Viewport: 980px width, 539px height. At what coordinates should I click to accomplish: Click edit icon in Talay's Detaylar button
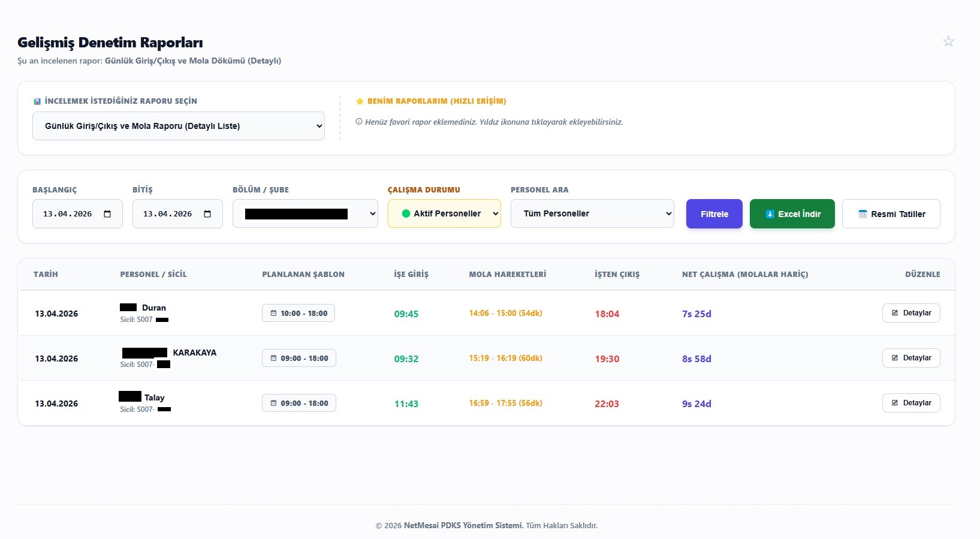point(895,403)
